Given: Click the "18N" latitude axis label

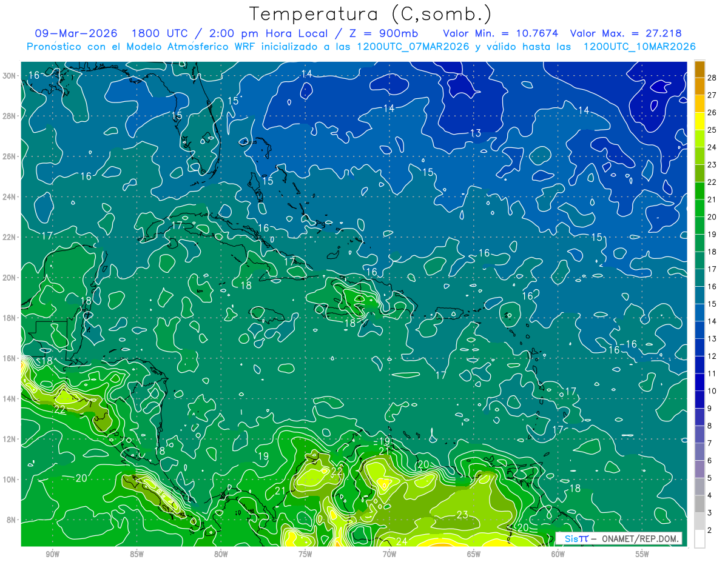Looking at the screenshot, I should (9, 318).
